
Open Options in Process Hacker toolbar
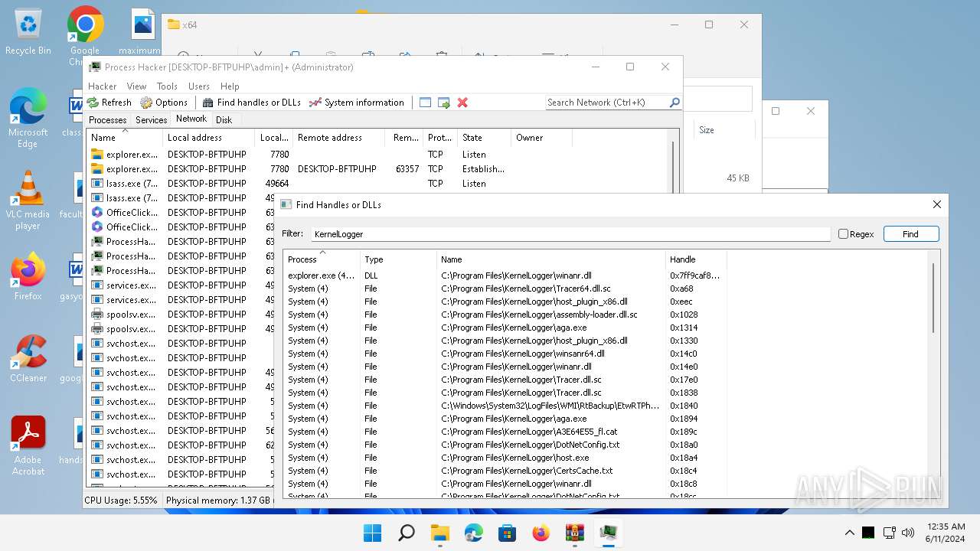[164, 103]
